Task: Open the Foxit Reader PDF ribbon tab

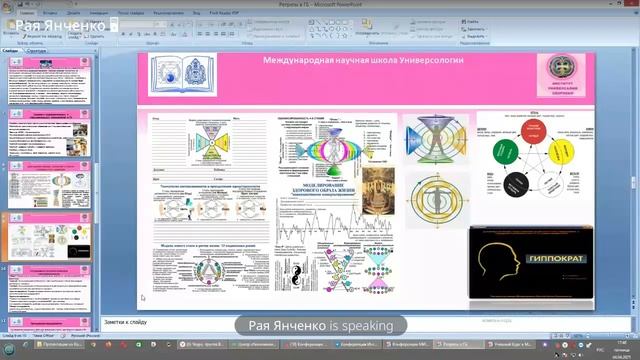Action: click(224, 13)
